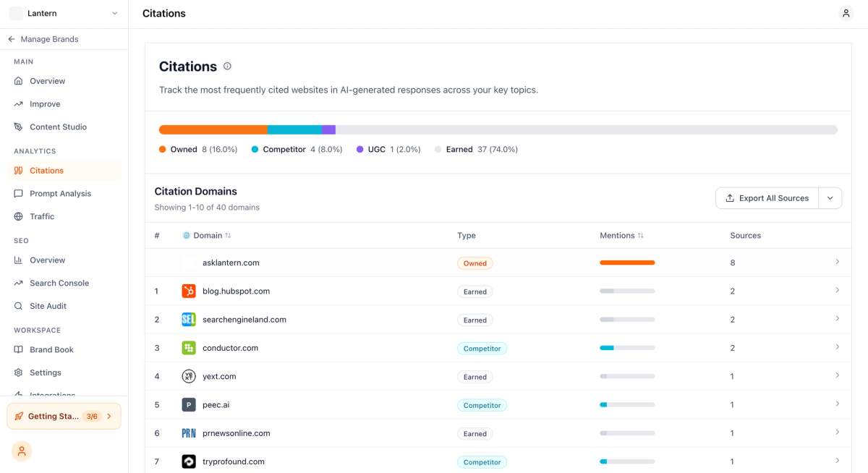Click the HubSpot logo icon

pos(189,291)
